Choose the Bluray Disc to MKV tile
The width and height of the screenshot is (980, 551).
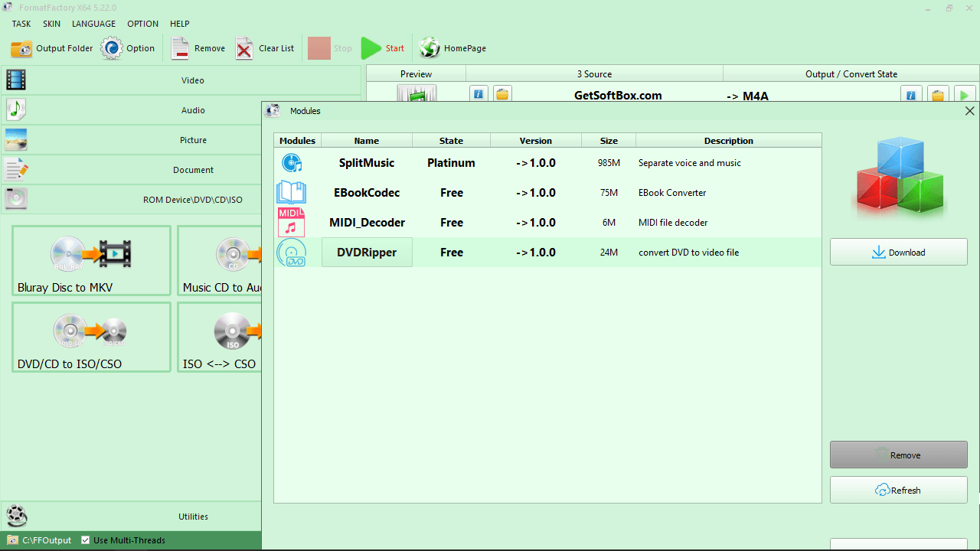pyautogui.click(x=91, y=261)
